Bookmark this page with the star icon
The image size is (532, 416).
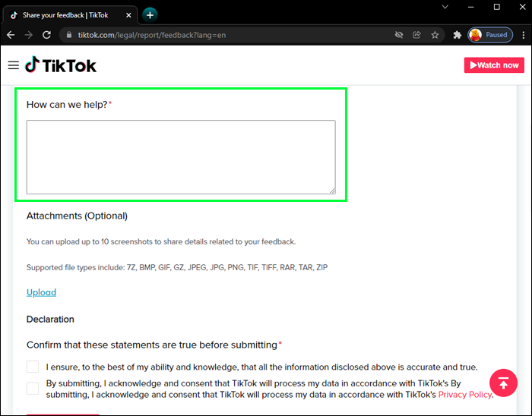435,35
